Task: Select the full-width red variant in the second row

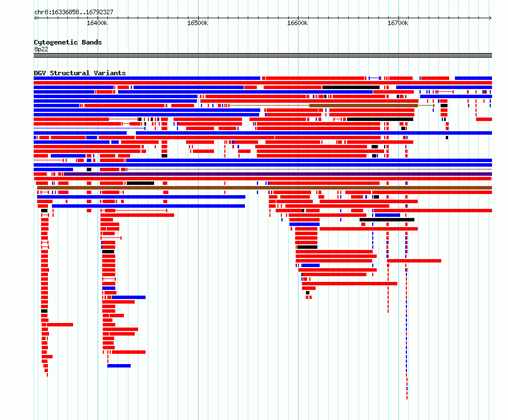Action: pyautogui.click(x=263, y=83)
